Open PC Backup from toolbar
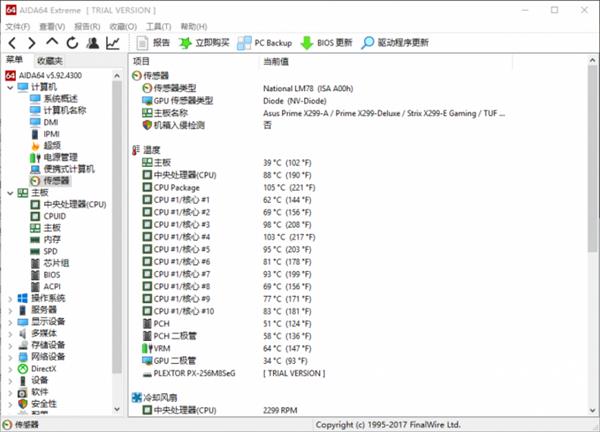The height and width of the screenshot is (432, 600). click(x=264, y=43)
